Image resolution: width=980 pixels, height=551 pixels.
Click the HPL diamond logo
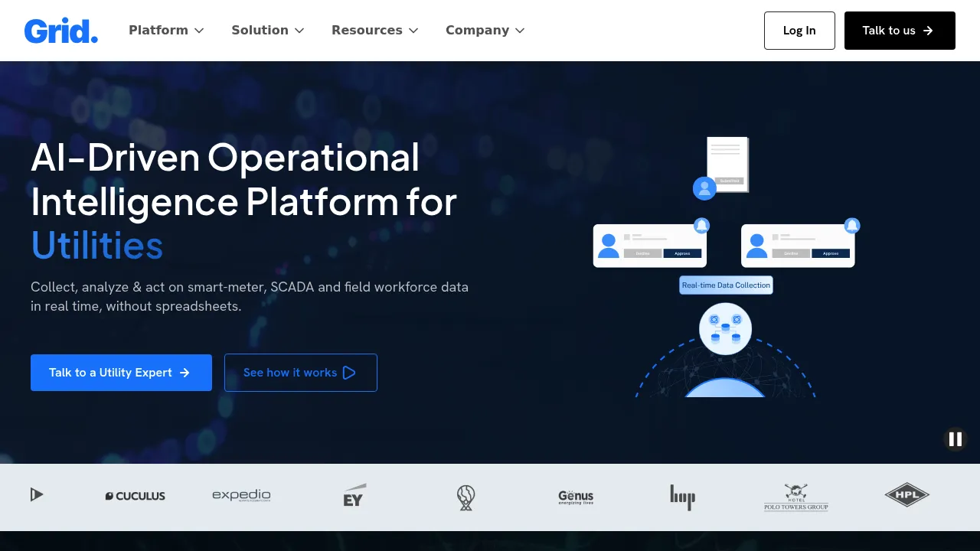[x=906, y=495]
